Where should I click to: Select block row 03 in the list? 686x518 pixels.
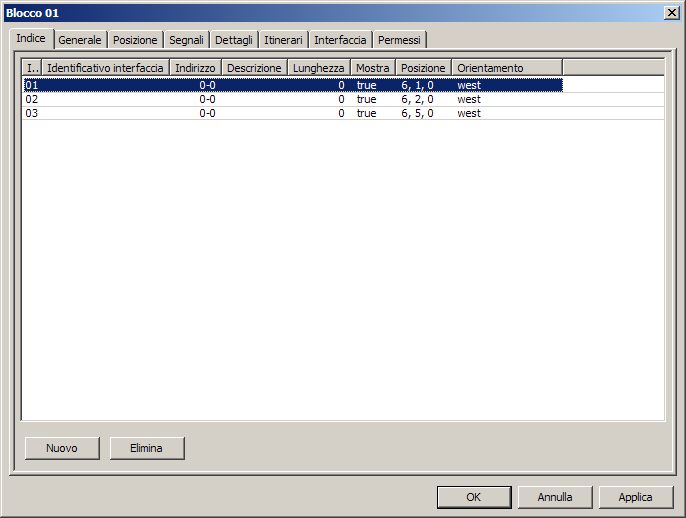tap(200, 114)
